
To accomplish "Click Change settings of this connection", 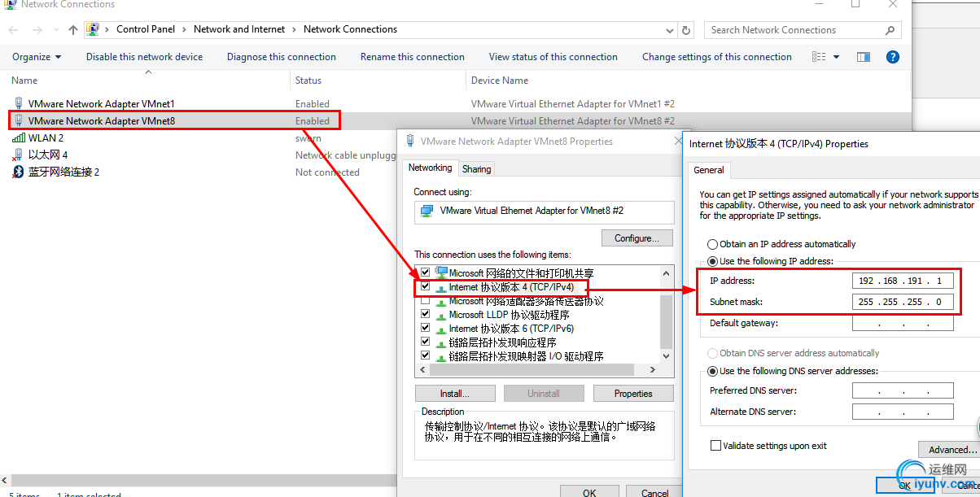I will tap(717, 57).
